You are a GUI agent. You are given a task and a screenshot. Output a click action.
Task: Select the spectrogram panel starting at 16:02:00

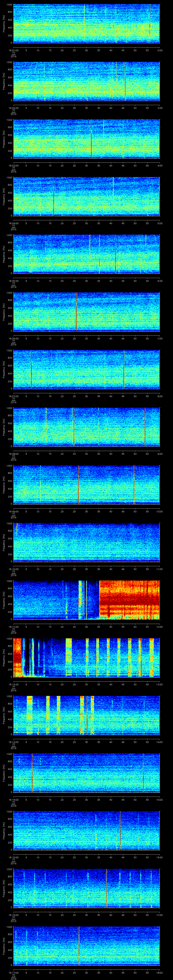coord(86,81)
